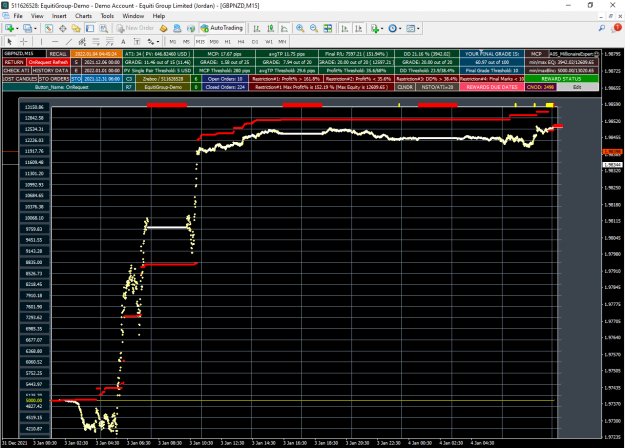
Task: Open the View menu
Action: click(x=37, y=16)
